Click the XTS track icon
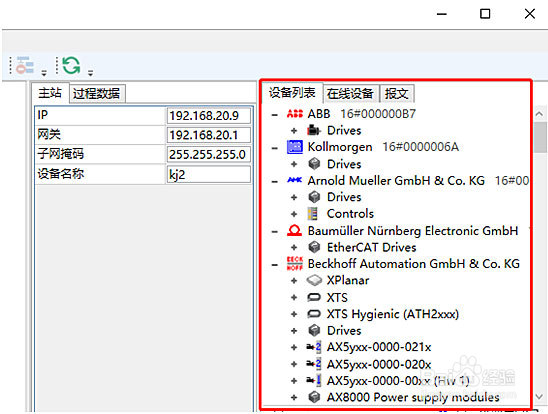This screenshot has width=548, height=414. tap(314, 297)
